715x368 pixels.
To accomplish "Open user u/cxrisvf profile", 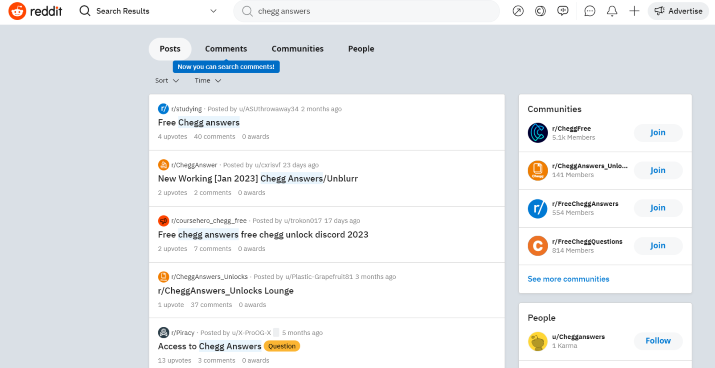I will click(267, 165).
